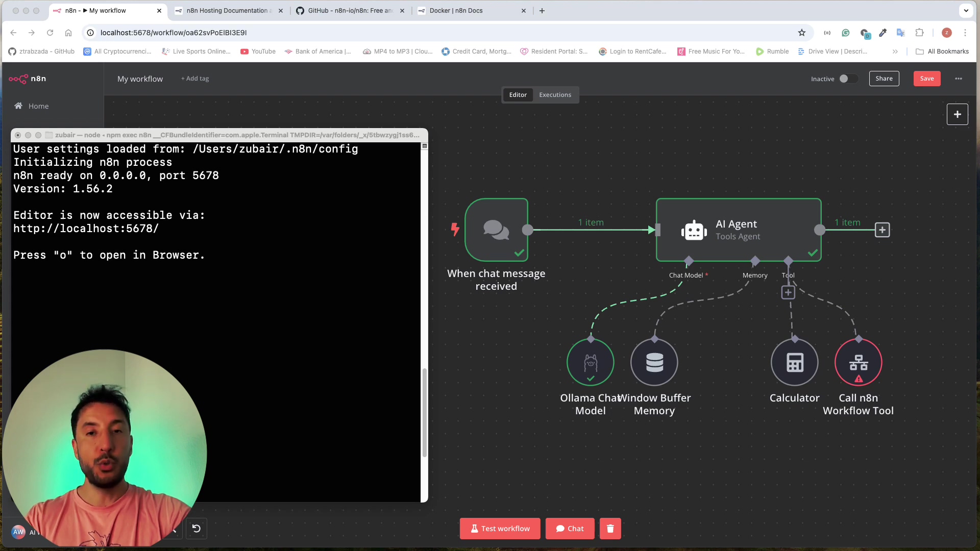Screen dimensions: 980x551
Task: Toggle the workflow Inactive switch
Action: tap(848, 79)
